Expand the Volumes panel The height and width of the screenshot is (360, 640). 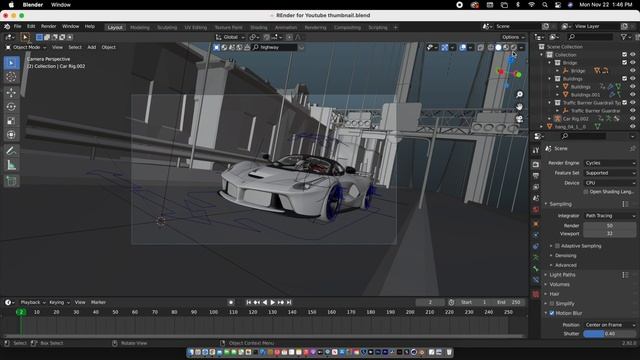pyautogui.click(x=559, y=284)
